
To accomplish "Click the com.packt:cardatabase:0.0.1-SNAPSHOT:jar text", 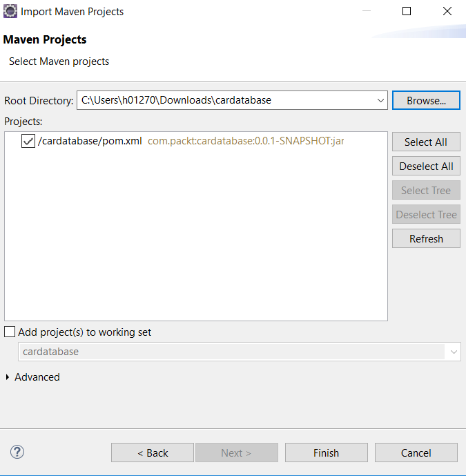I will (246, 141).
